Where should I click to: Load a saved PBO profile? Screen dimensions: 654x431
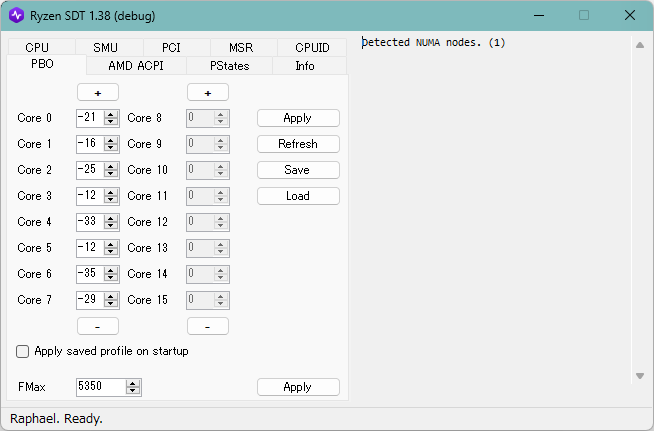tap(298, 196)
